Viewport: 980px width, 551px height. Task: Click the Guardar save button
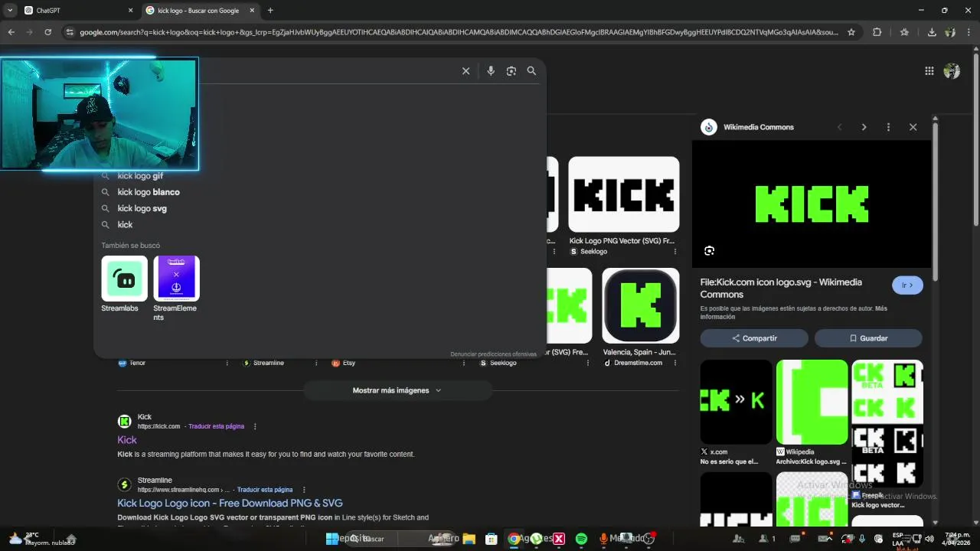[868, 338]
